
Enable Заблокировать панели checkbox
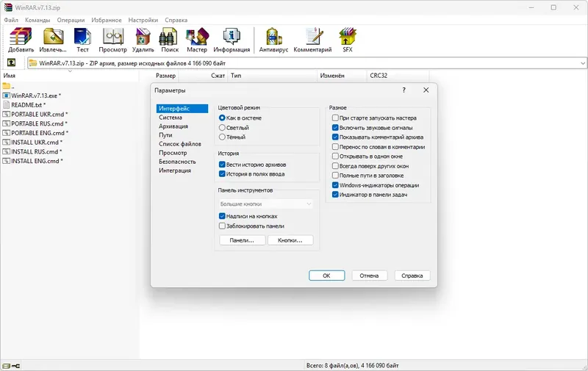click(222, 226)
